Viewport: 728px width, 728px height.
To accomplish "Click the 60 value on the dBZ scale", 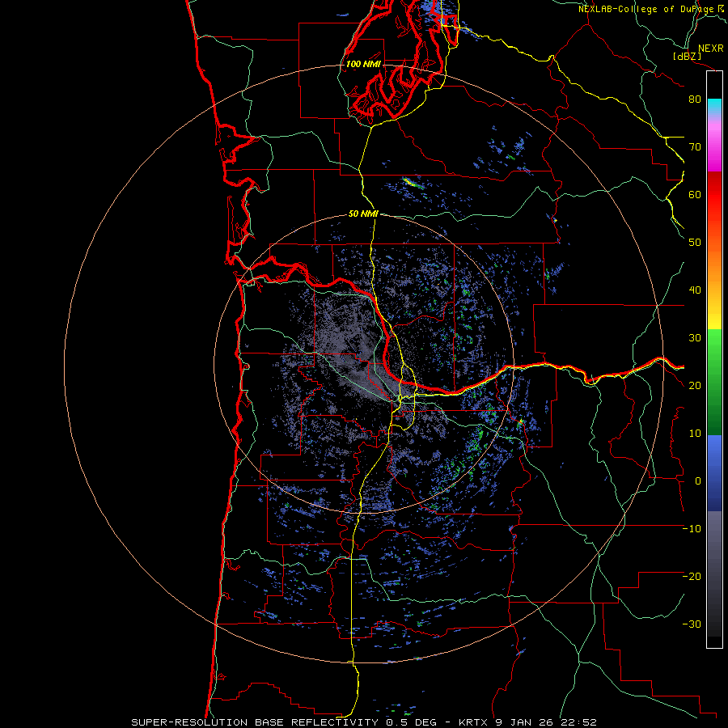I will tap(695, 194).
